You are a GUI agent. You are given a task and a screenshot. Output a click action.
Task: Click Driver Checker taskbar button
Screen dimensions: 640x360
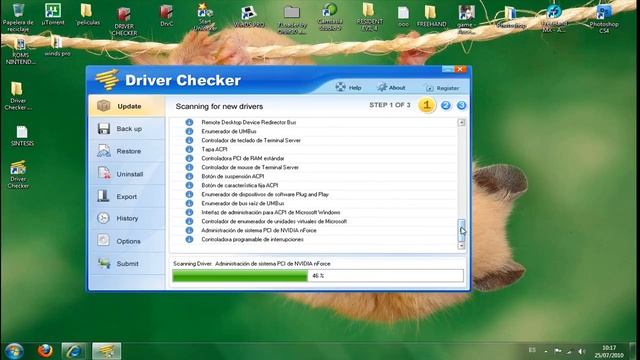click(107, 351)
